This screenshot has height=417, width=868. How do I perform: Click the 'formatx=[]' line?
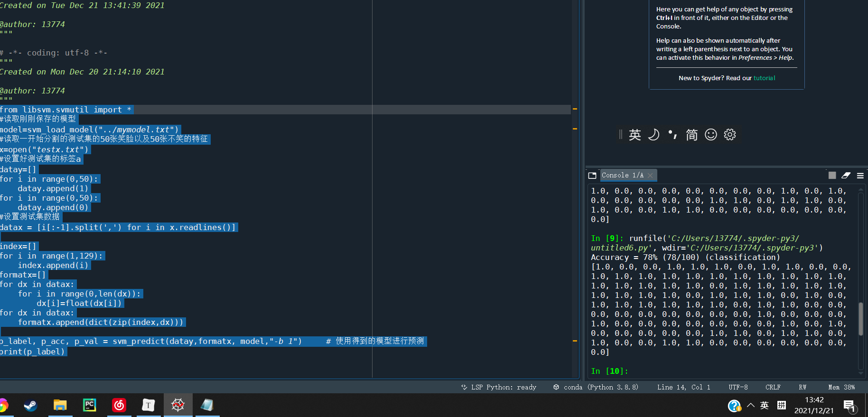pos(23,275)
